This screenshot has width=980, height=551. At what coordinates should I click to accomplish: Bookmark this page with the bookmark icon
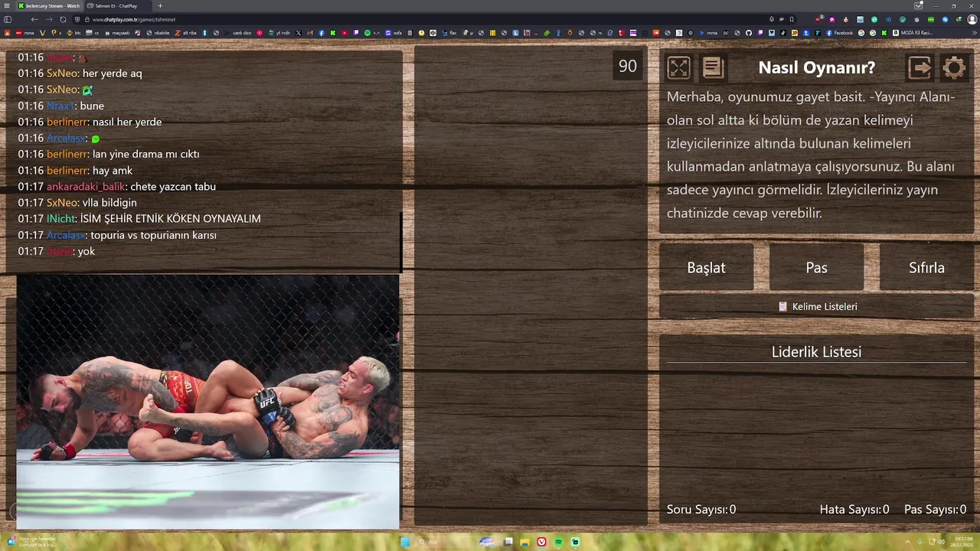(x=792, y=19)
